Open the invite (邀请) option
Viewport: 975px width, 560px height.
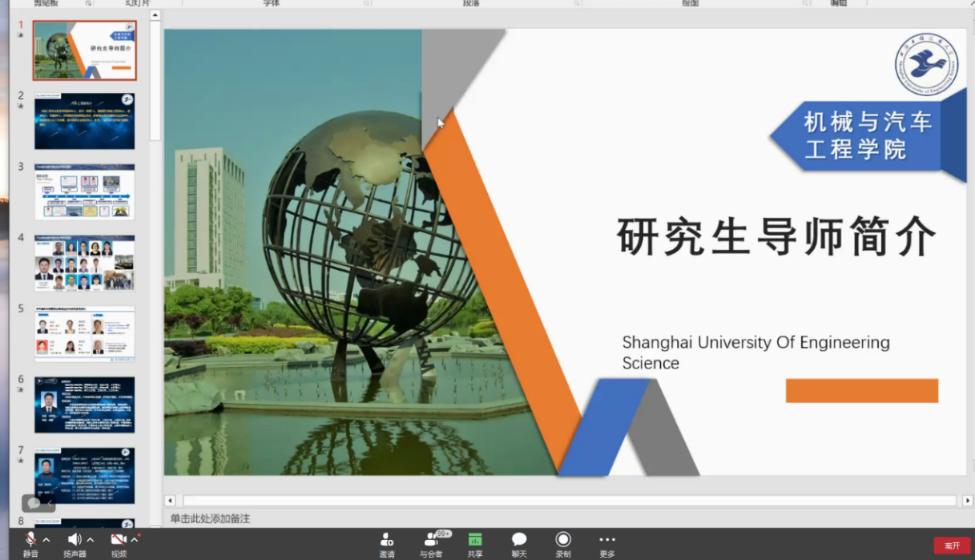387,539
